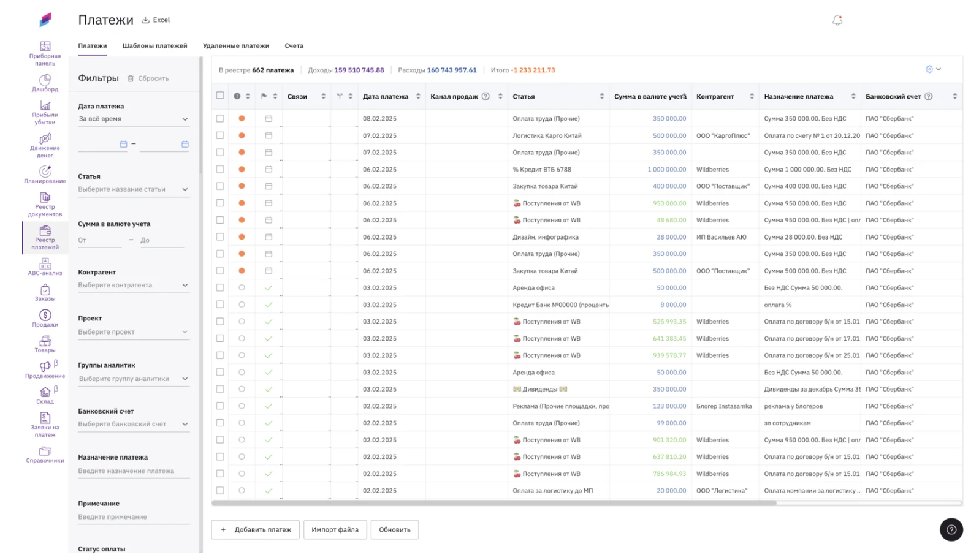
Task: Expand the Дата платежа period dropdown
Action: 133,119
